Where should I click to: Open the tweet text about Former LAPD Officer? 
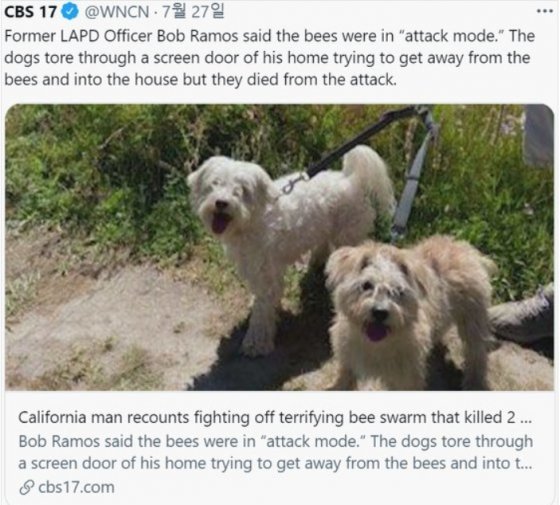[x=270, y=58]
